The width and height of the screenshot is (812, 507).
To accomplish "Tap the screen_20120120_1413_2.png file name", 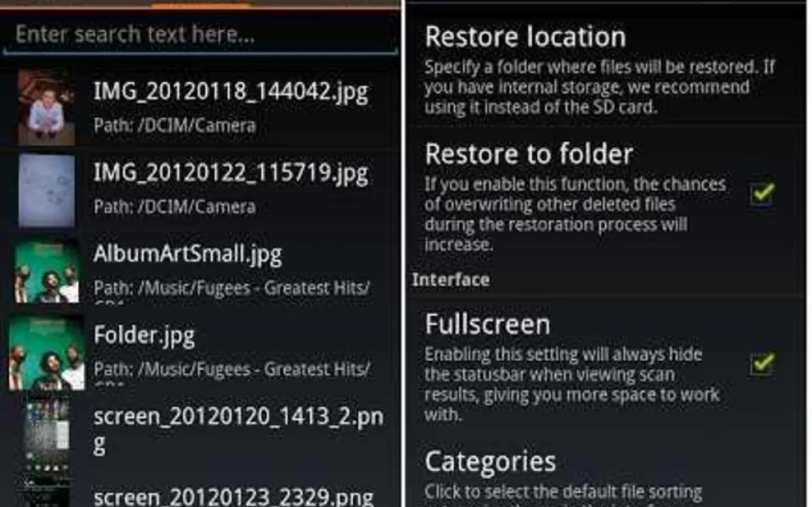I will tap(238, 430).
